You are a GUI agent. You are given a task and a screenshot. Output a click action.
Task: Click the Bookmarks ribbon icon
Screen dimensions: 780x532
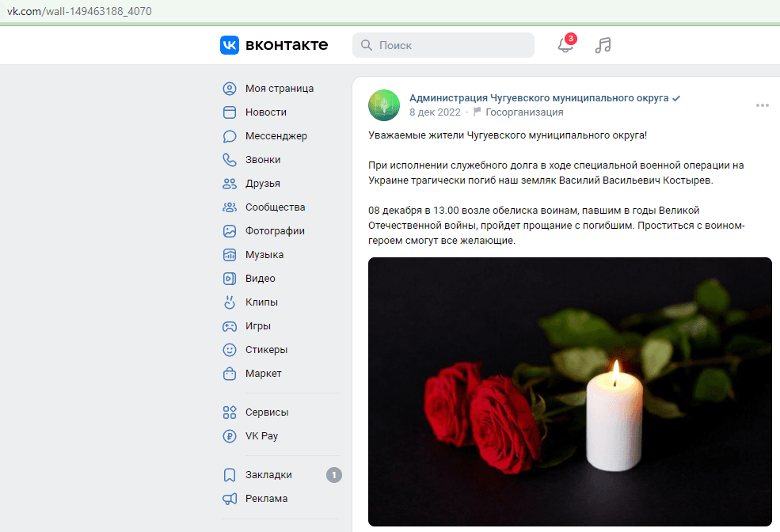tap(230, 475)
